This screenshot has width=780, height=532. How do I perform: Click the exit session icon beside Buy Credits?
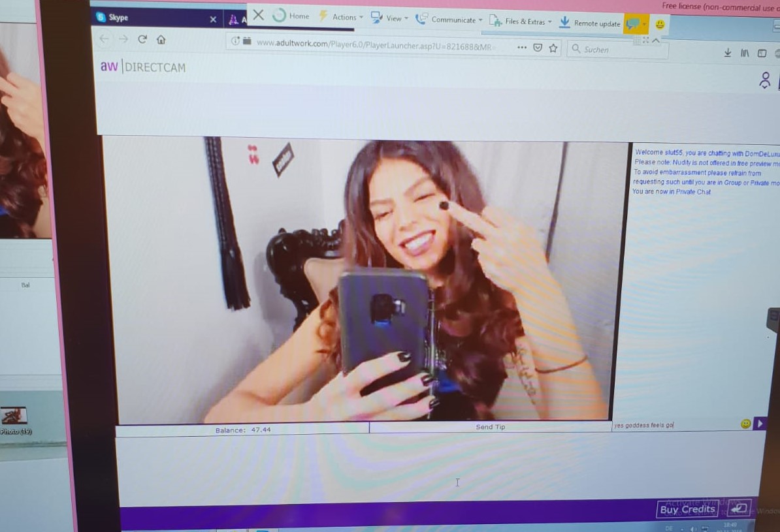tap(738, 509)
